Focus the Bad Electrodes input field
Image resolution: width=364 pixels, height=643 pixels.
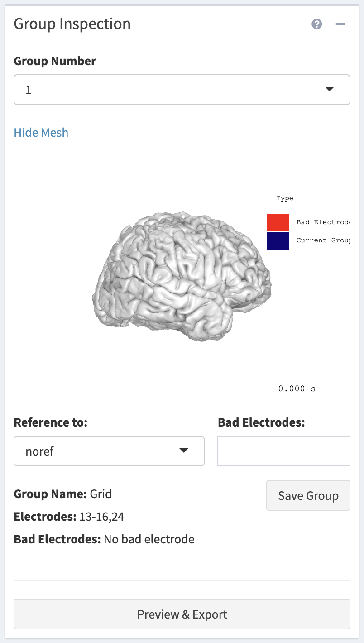pos(284,451)
